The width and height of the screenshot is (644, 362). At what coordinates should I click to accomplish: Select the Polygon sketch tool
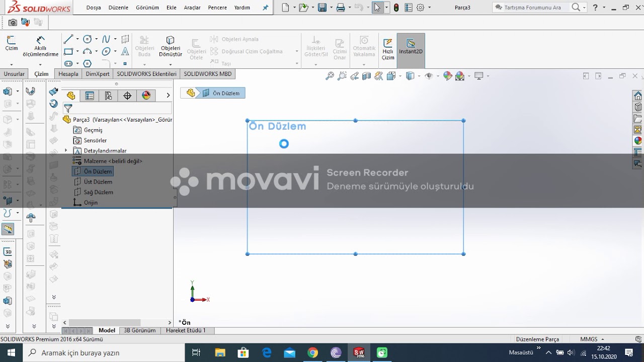point(87,63)
